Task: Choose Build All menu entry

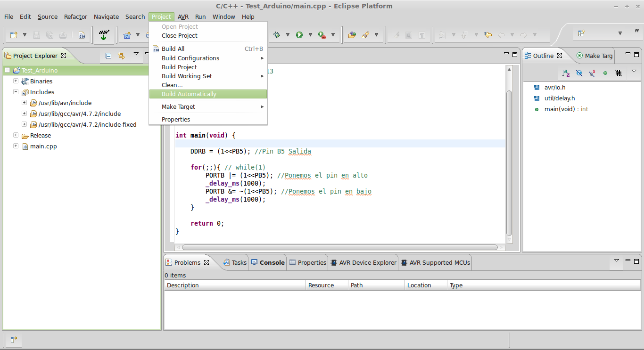Action: [208, 49]
